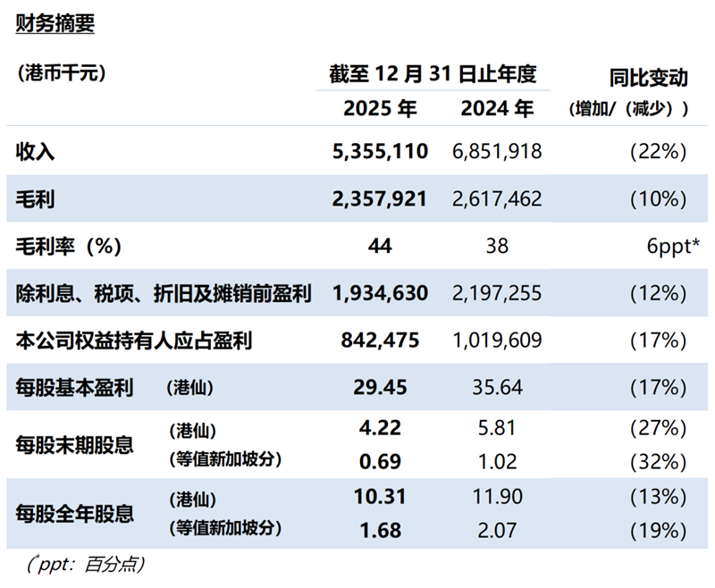Viewport: 715px width, 588px height.
Task: Select the EBITDA value 1,934,630
Action: (380, 293)
